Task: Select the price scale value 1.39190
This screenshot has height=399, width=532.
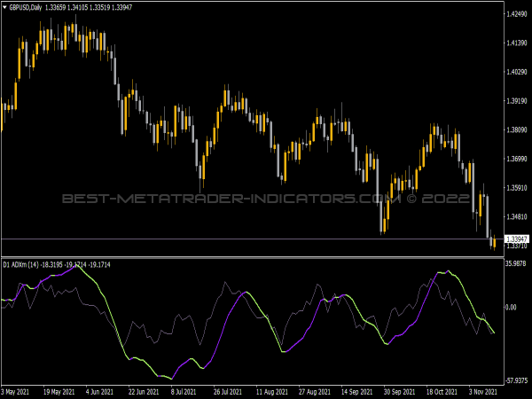Action: 516,101
